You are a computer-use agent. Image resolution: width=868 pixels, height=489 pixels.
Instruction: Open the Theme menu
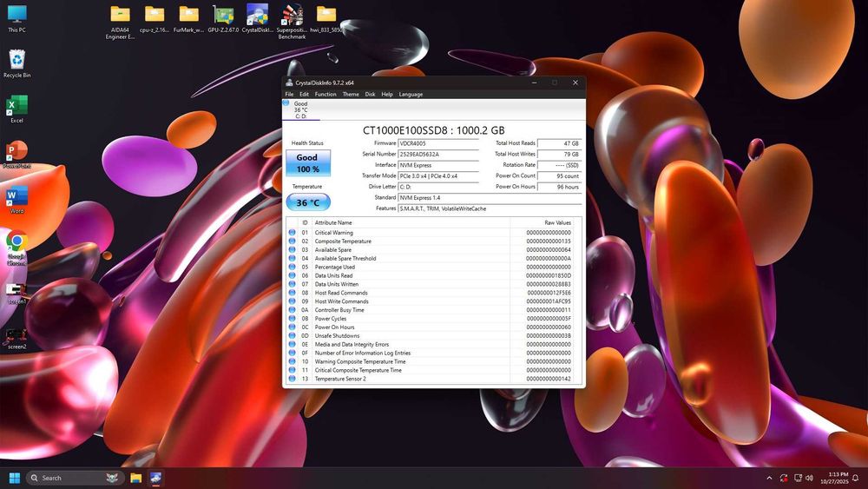click(351, 94)
